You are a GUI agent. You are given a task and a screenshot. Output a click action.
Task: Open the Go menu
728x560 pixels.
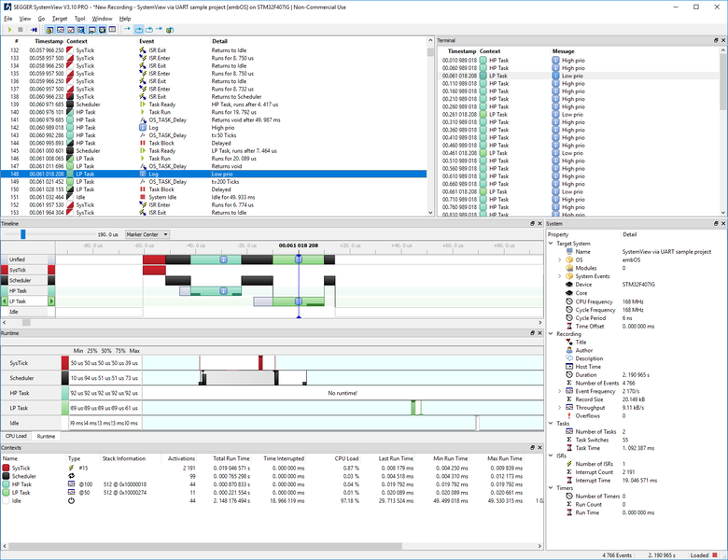click(41, 19)
